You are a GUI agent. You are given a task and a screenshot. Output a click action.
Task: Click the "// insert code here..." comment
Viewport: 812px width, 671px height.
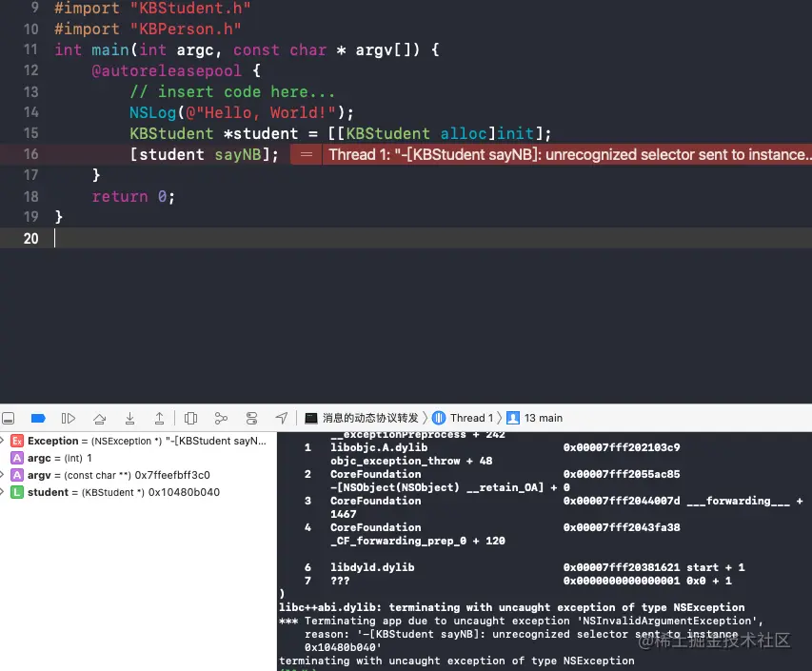pyautogui.click(x=232, y=91)
